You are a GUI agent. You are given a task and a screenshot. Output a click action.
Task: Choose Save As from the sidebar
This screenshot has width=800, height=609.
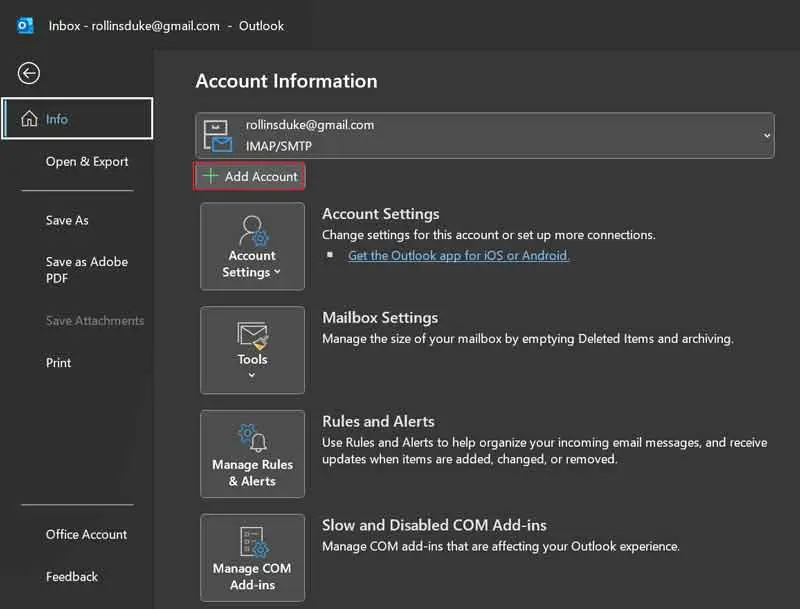67,220
